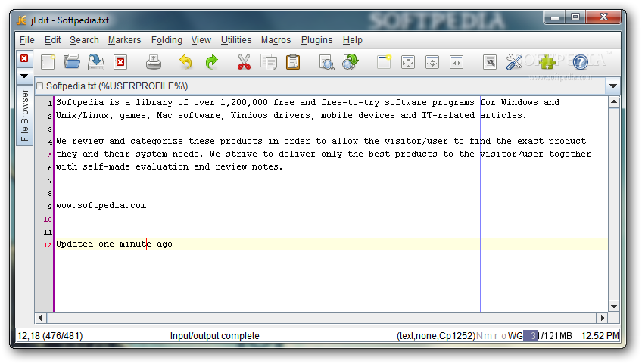Open the View menu
642x364 pixels.
pyautogui.click(x=201, y=40)
